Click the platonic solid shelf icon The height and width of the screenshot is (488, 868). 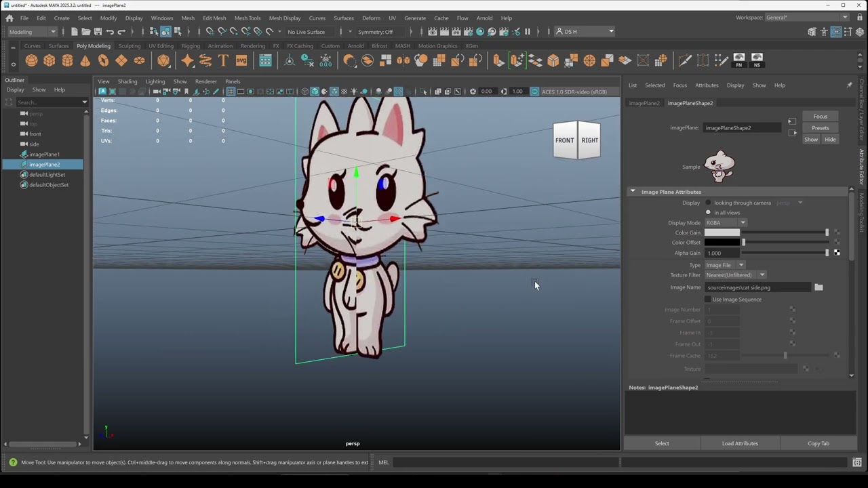click(163, 61)
